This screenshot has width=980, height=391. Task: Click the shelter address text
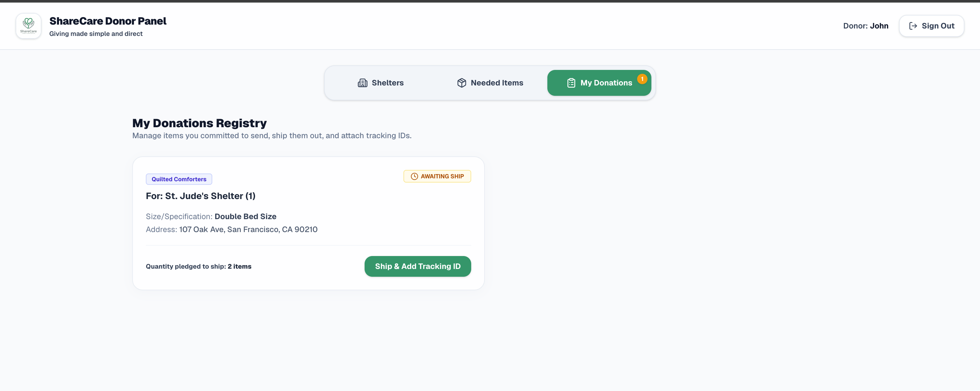248,229
